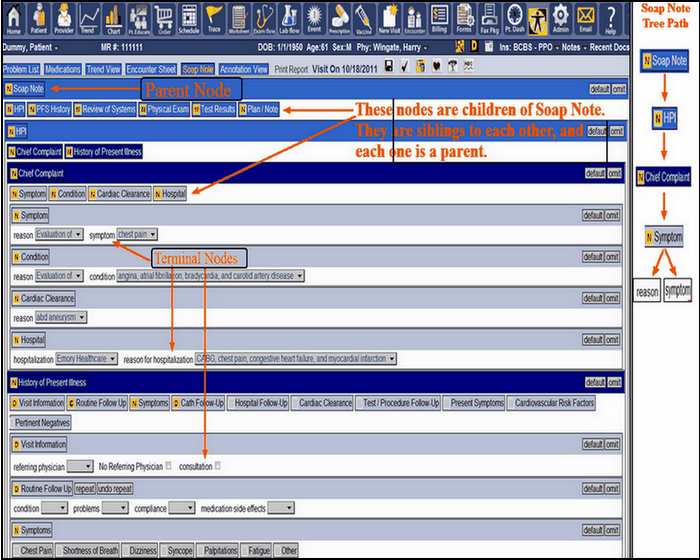Open the Event icon

pos(314,18)
